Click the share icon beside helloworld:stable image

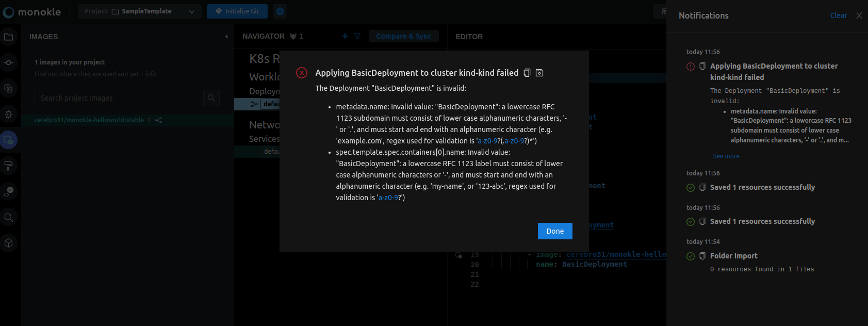point(158,120)
